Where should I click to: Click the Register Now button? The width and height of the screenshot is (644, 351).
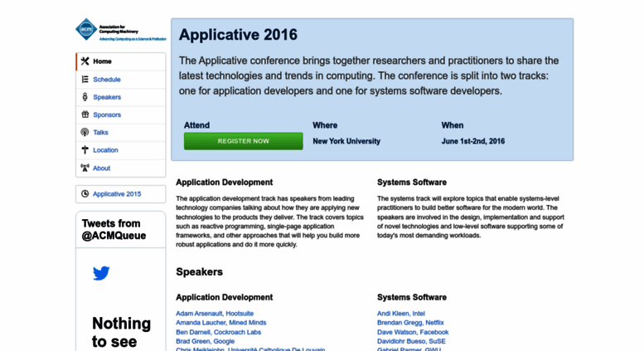pyautogui.click(x=243, y=141)
